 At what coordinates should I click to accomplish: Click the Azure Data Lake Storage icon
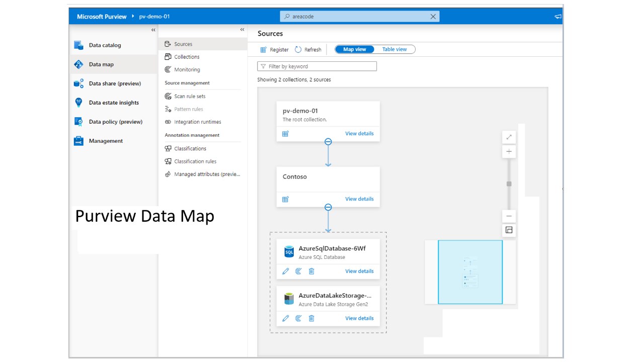(x=289, y=299)
